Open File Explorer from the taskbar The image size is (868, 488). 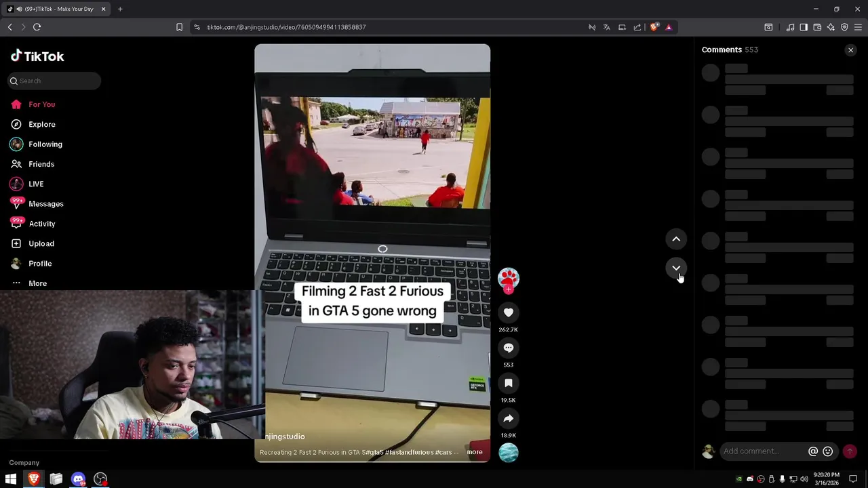point(56,479)
